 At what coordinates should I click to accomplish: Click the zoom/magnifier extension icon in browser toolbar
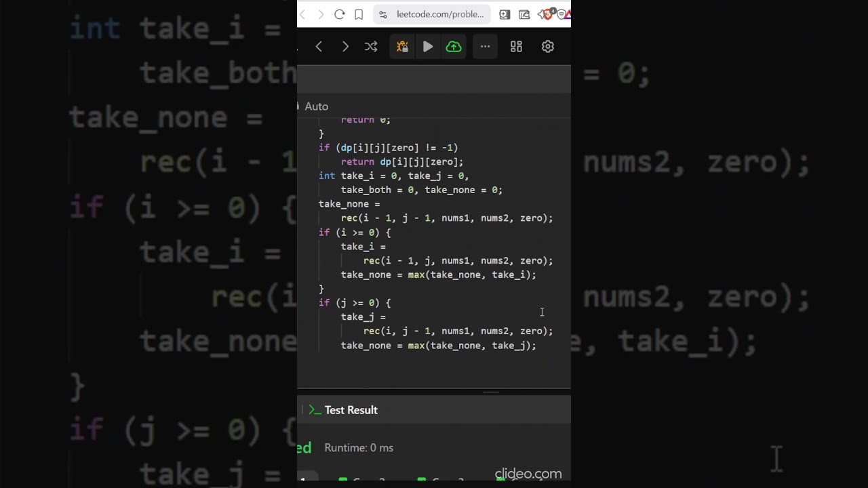coord(505,14)
